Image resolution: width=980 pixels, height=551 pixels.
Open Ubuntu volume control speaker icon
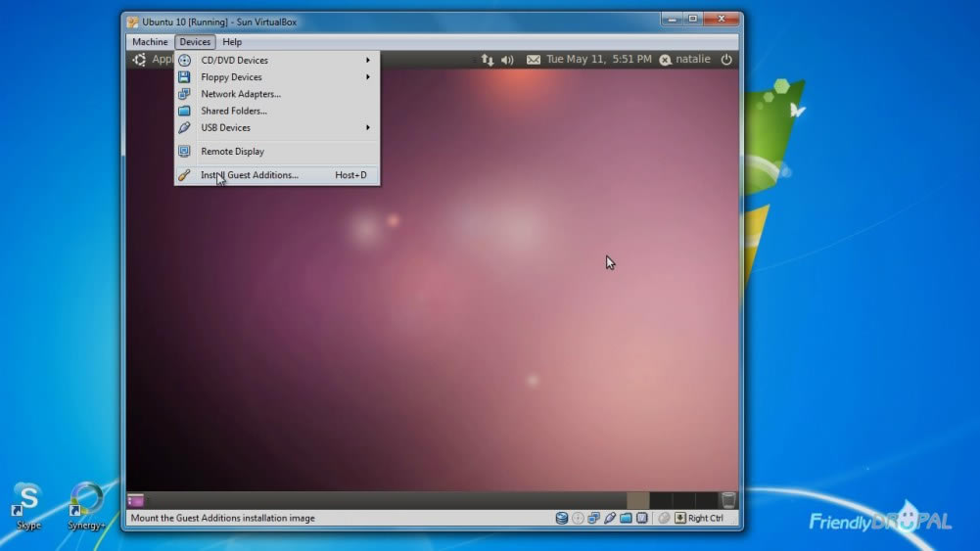[x=507, y=60]
